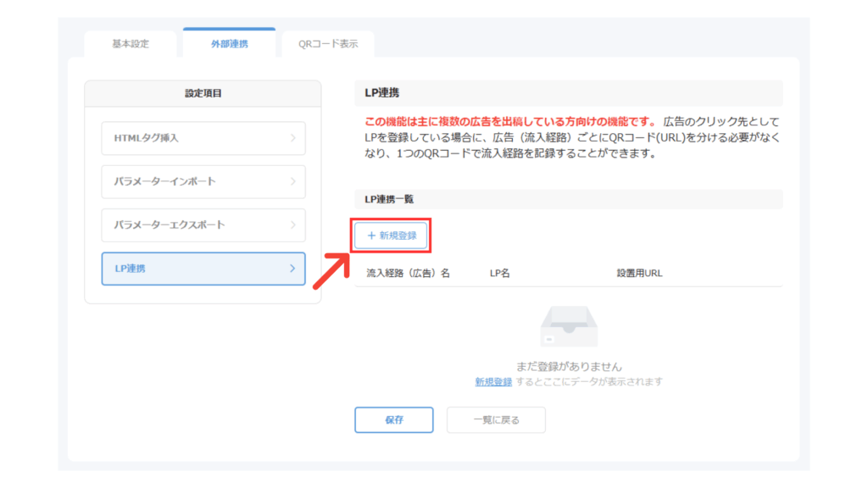Open the HTMLタグ挿入 settings item
Image resolution: width=868 pixels, height=488 pixels.
[203, 138]
